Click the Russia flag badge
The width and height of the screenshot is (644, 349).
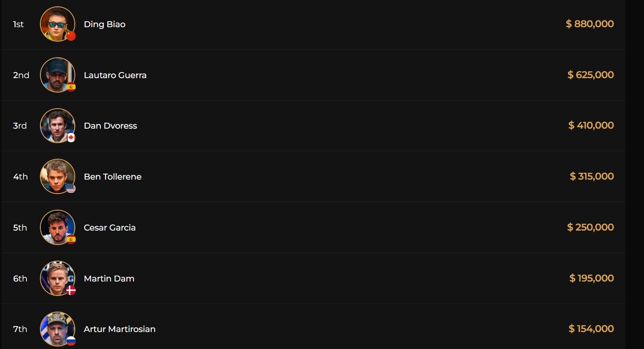point(71,341)
